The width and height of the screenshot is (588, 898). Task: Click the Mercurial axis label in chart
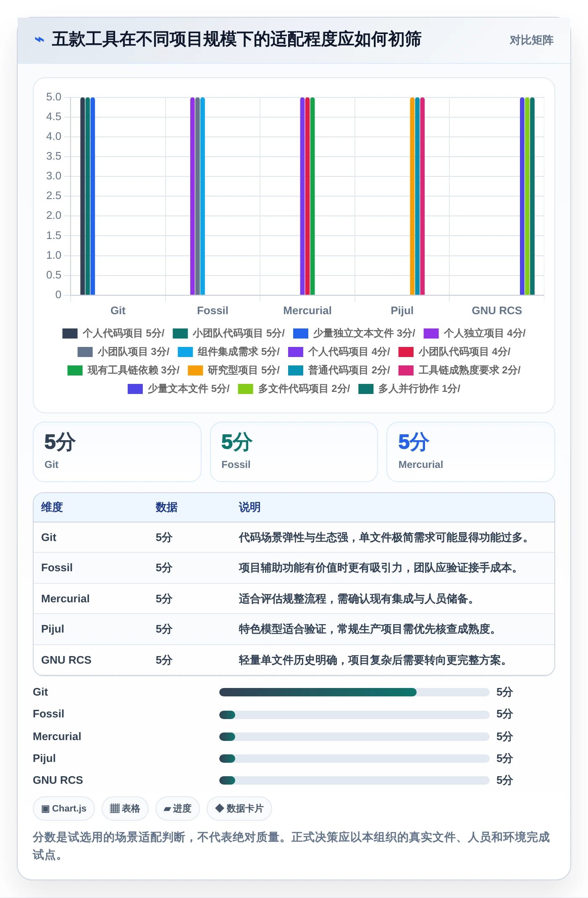[307, 311]
